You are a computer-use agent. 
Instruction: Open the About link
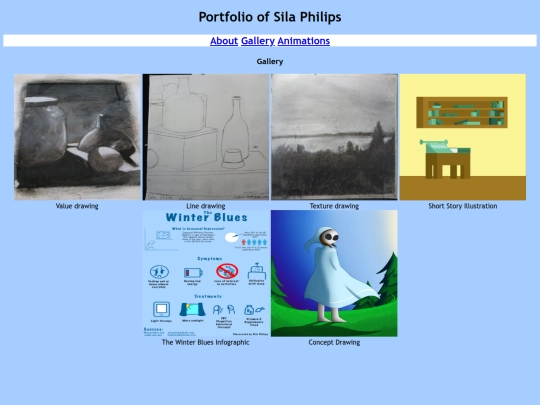[x=224, y=41]
